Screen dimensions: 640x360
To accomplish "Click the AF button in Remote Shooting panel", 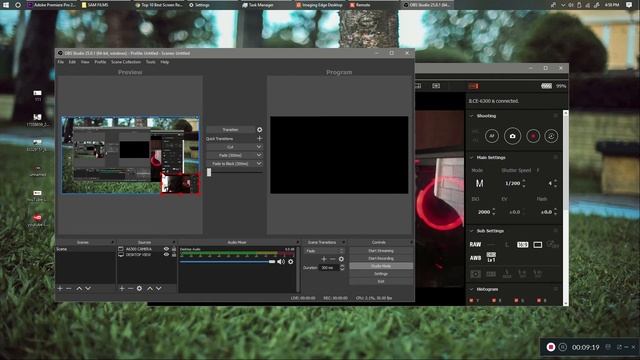I will 492,136.
